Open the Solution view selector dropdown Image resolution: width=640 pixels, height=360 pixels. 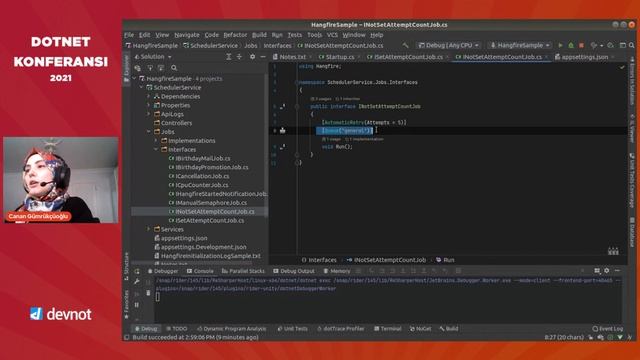pos(153,57)
